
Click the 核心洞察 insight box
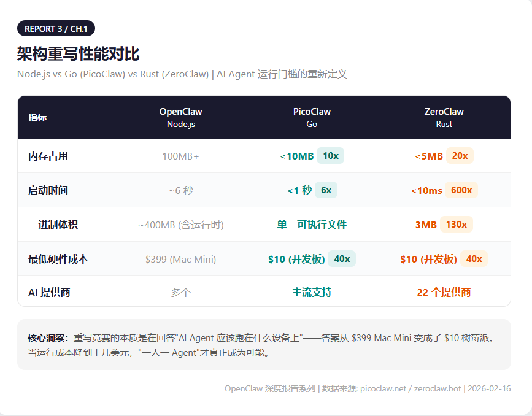click(264, 345)
